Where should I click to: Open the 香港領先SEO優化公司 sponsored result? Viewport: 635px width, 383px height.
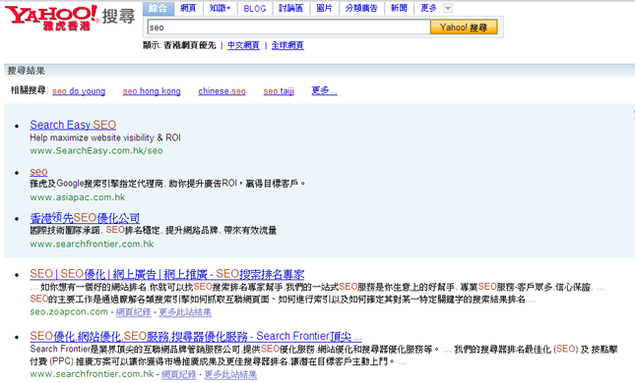[x=85, y=218]
